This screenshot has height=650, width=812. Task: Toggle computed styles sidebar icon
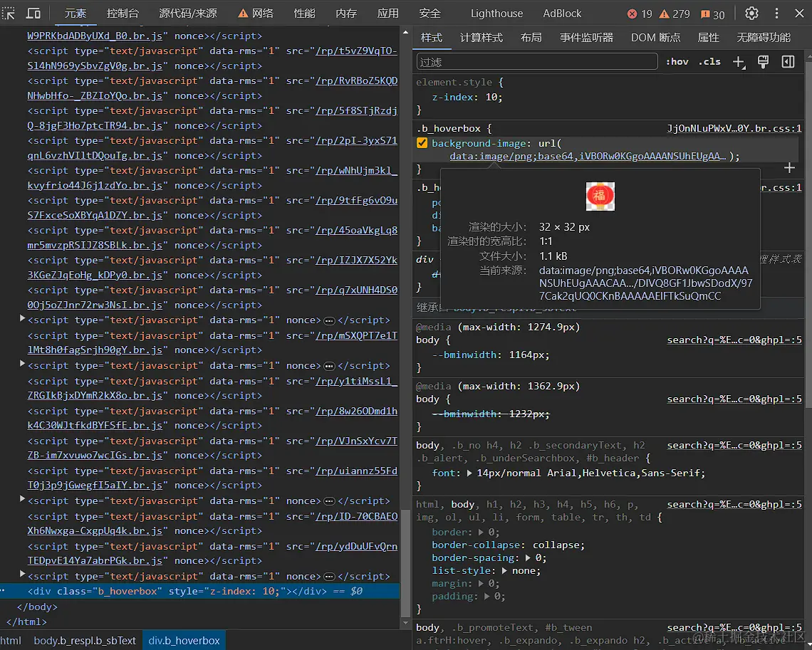tap(788, 62)
